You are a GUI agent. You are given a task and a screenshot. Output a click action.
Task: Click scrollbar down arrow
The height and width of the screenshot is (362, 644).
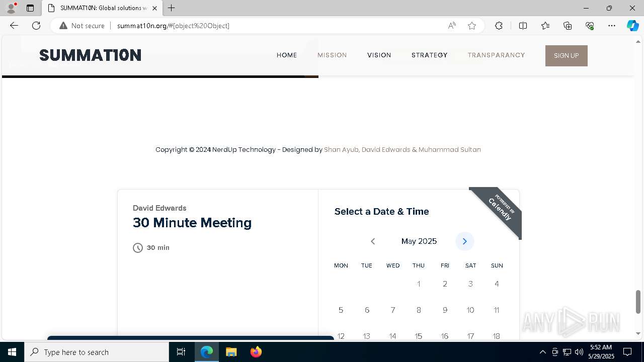(638, 333)
